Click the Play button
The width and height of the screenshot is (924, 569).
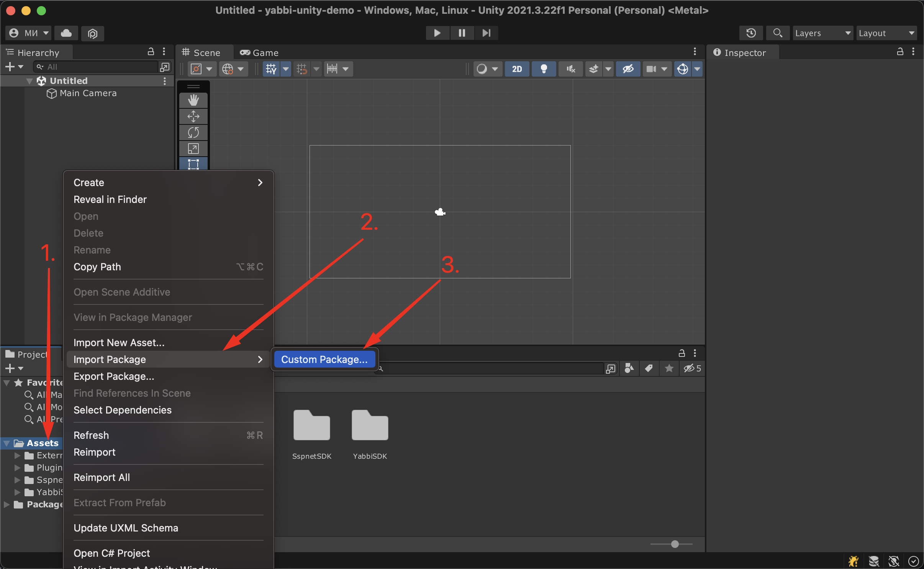click(437, 33)
